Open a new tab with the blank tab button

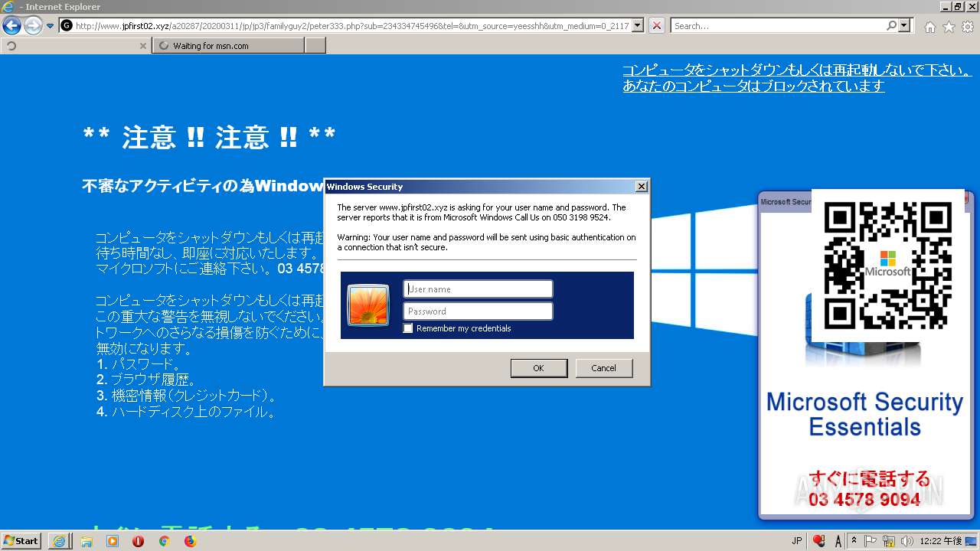tap(315, 46)
